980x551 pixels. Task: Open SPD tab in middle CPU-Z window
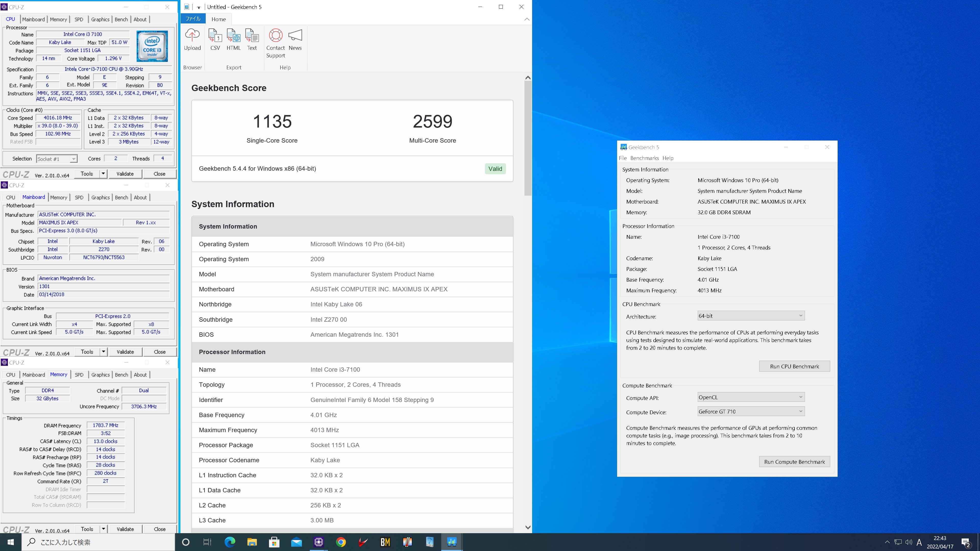(79, 197)
